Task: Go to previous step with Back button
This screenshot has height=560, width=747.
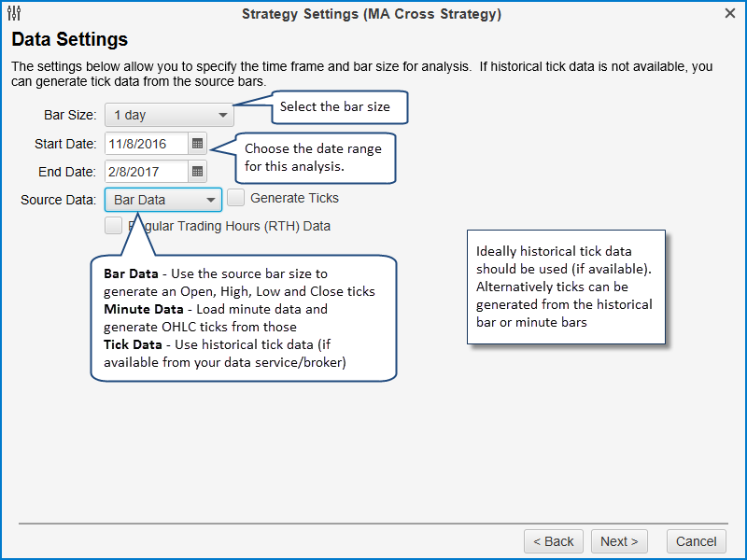Action: coord(554,541)
